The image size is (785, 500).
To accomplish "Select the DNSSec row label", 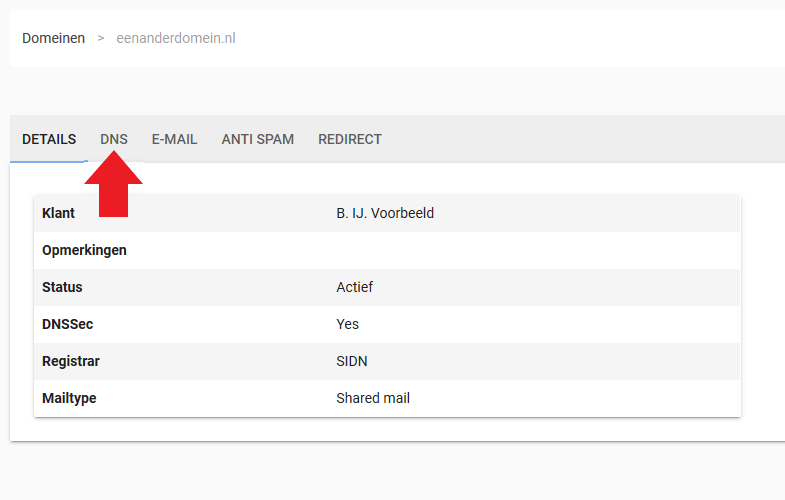I will [67, 324].
